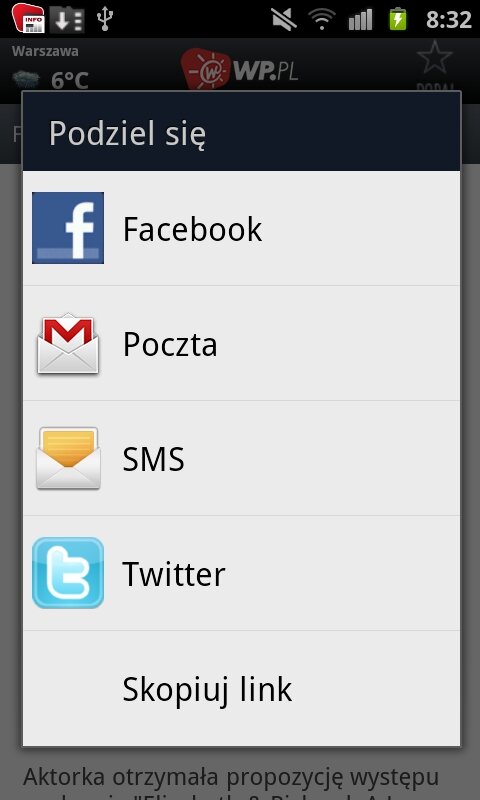Tap the Podziel się dialog title
This screenshot has height=800, width=480.
coord(128,134)
